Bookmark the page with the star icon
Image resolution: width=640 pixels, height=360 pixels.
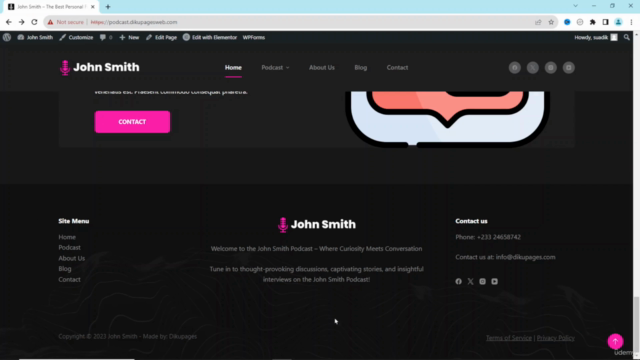tap(551, 22)
